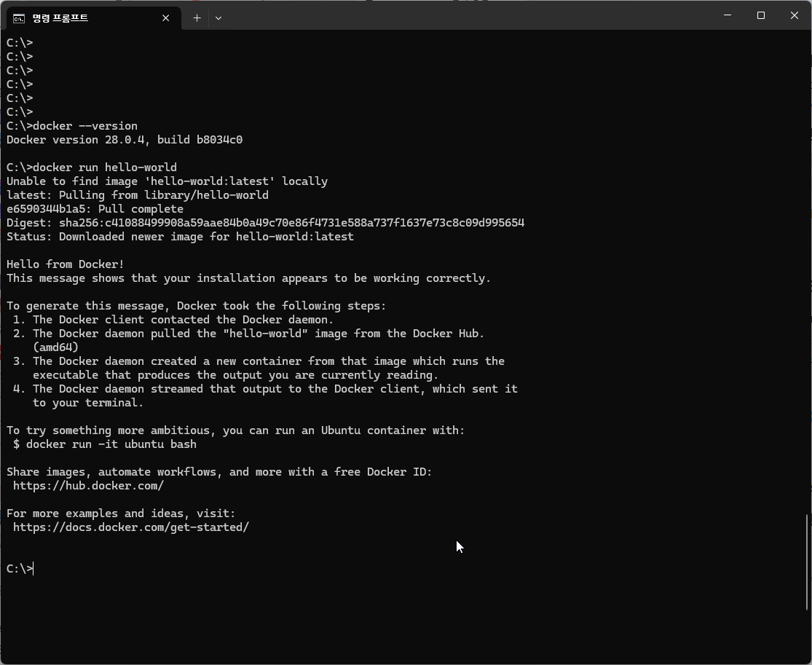Click 'Unable to find image' output line
This screenshot has width=812, height=665.
167,181
